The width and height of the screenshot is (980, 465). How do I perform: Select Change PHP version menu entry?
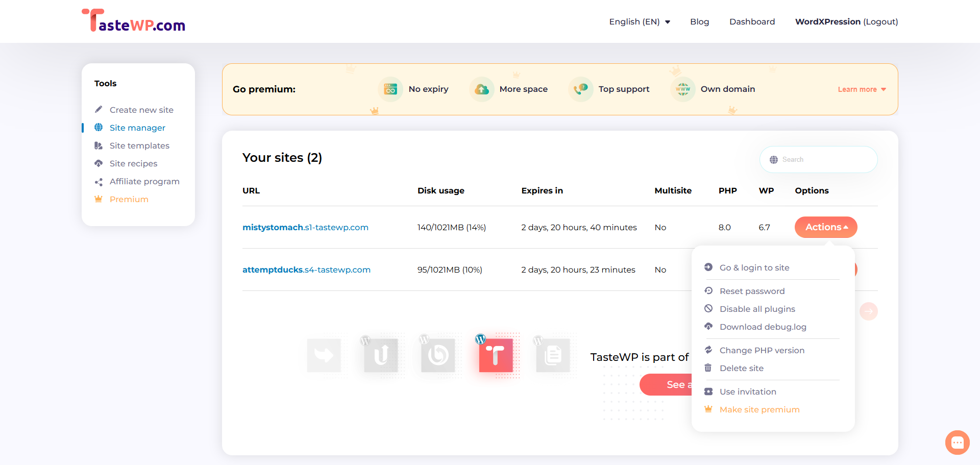click(762, 350)
